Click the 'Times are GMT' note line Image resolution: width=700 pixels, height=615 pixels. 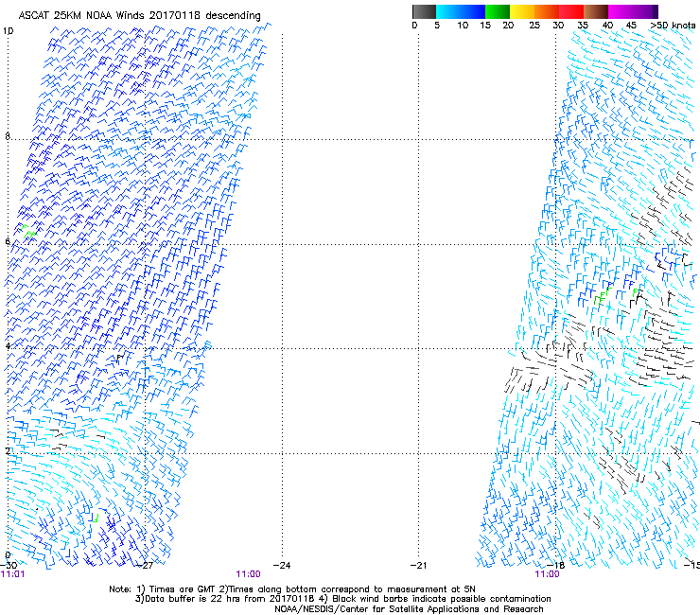[292, 589]
